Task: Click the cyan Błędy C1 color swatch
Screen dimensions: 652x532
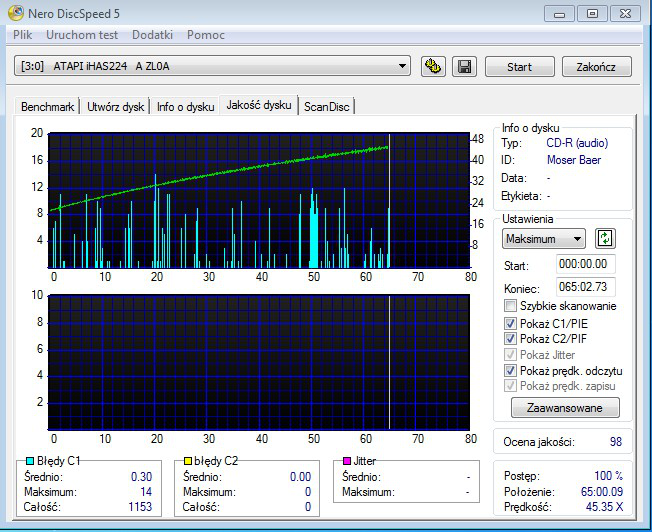Action: (30, 461)
